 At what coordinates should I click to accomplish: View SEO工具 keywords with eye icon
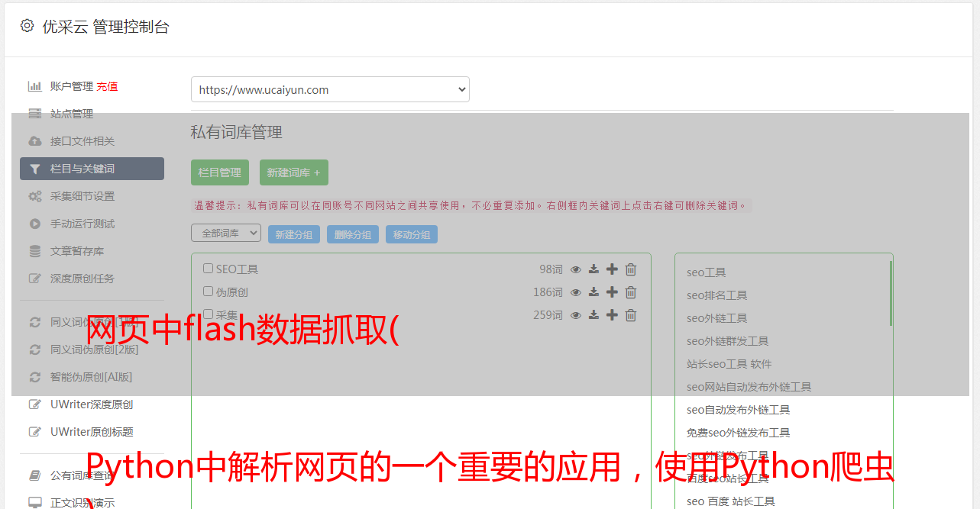click(576, 269)
